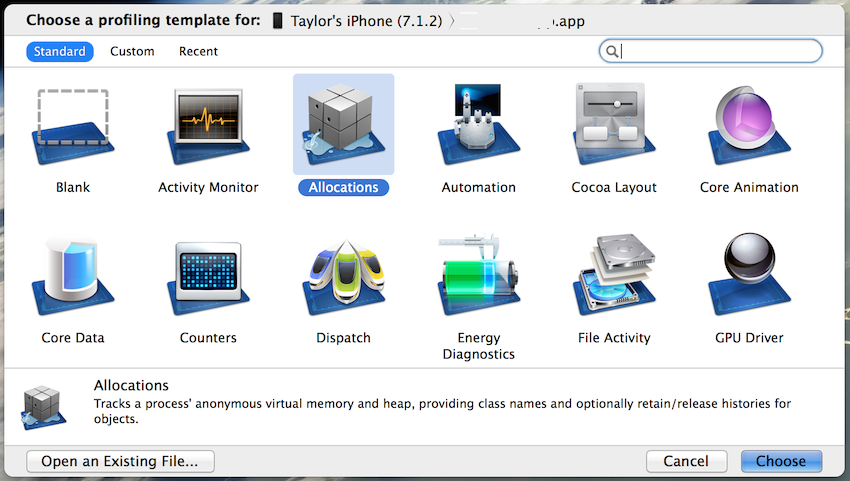Image resolution: width=850 pixels, height=481 pixels.
Task: Select the File Activity hard drive icon
Action: 614,274
